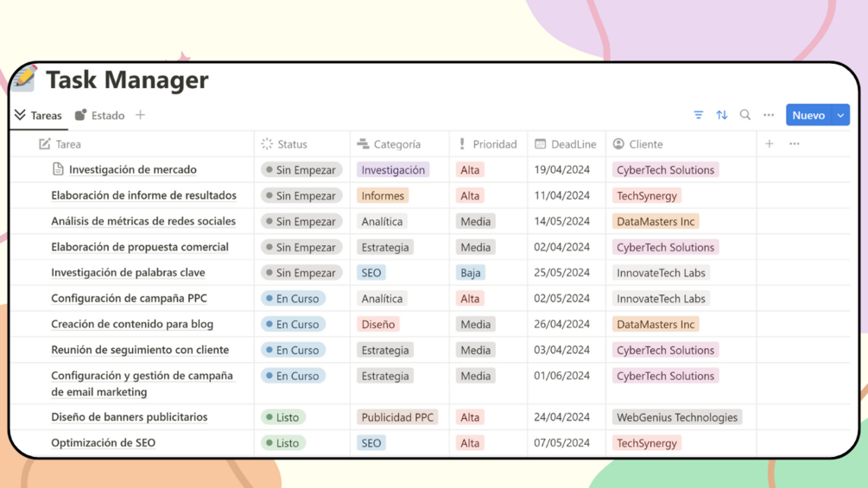Open task Elaboración de propuesta comercial

[140, 247]
